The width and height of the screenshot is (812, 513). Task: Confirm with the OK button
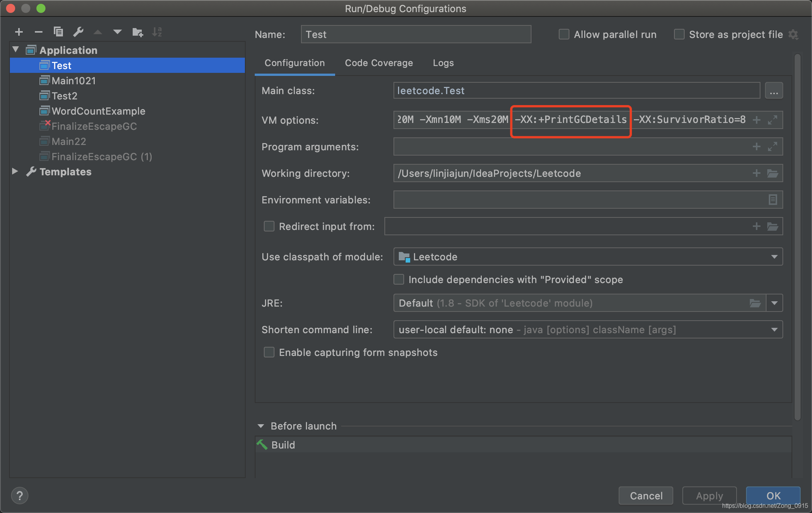click(773, 496)
